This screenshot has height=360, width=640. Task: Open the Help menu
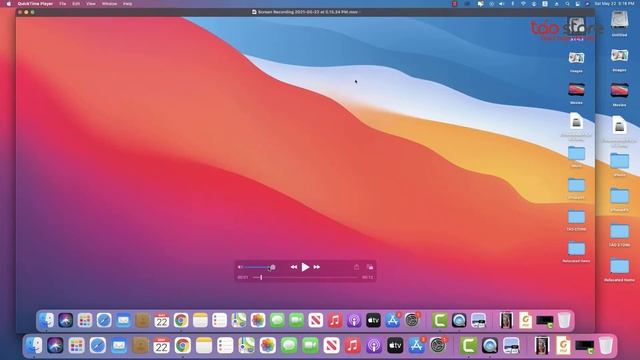(x=128, y=4)
